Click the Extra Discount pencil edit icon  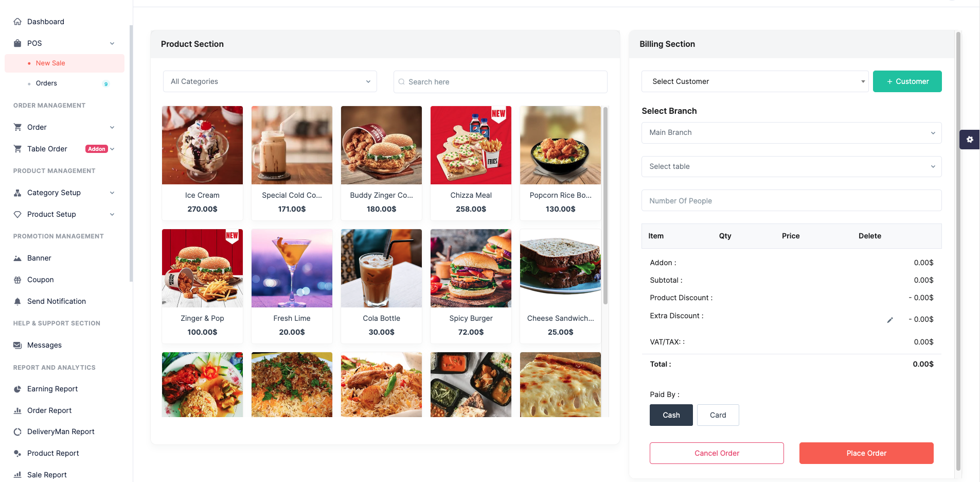pos(890,320)
